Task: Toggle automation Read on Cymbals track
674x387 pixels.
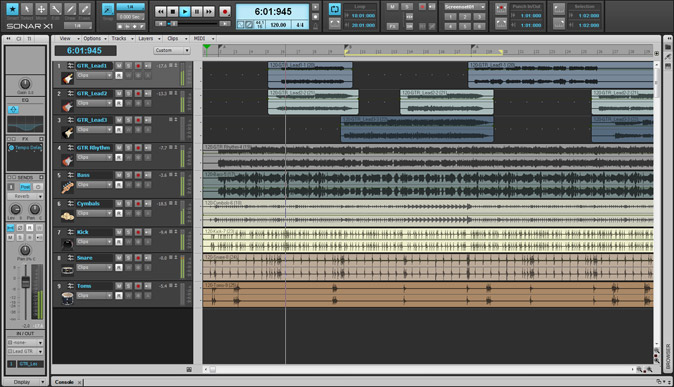Action: [x=119, y=213]
